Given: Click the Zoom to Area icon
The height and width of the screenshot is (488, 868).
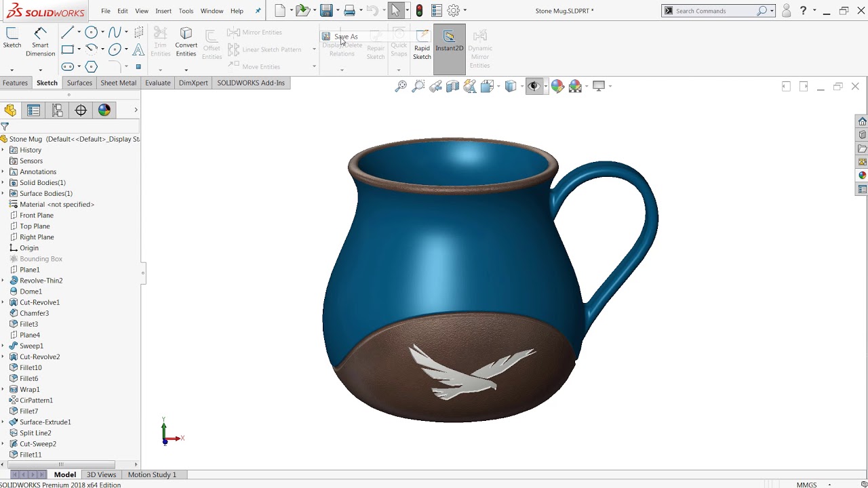Looking at the screenshot, I should [x=418, y=86].
